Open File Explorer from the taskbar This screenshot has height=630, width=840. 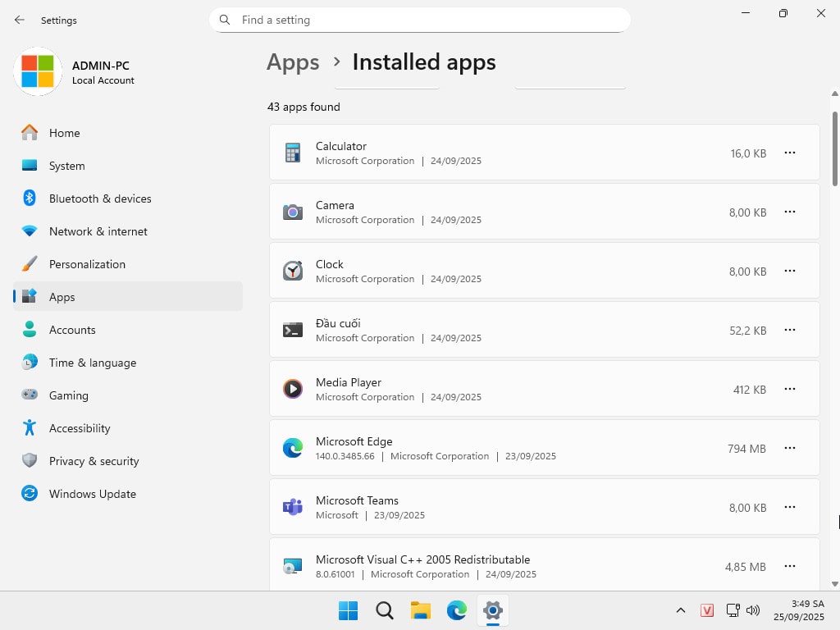pos(421,610)
